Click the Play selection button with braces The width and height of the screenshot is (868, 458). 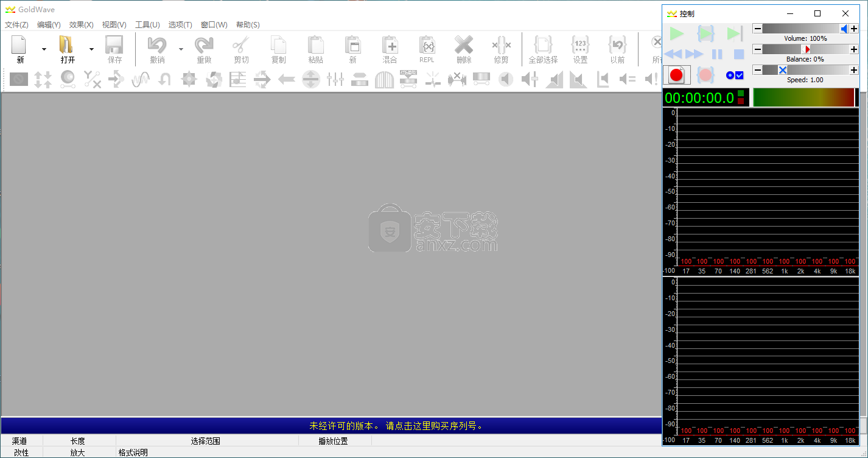705,34
